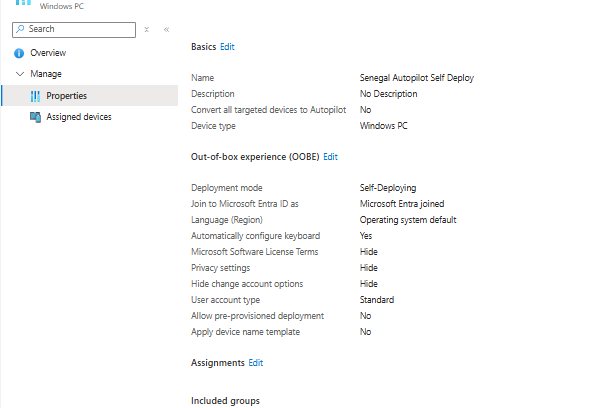Click the blue Overview info icon
This screenshot has width=609, height=408.
click(x=18, y=52)
